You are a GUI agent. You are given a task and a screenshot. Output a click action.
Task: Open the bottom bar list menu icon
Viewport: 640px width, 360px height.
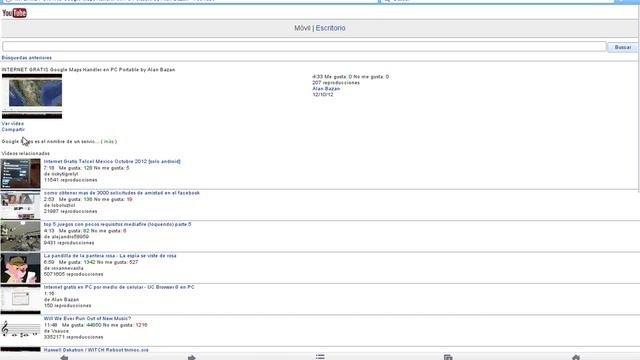[x=320, y=357]
